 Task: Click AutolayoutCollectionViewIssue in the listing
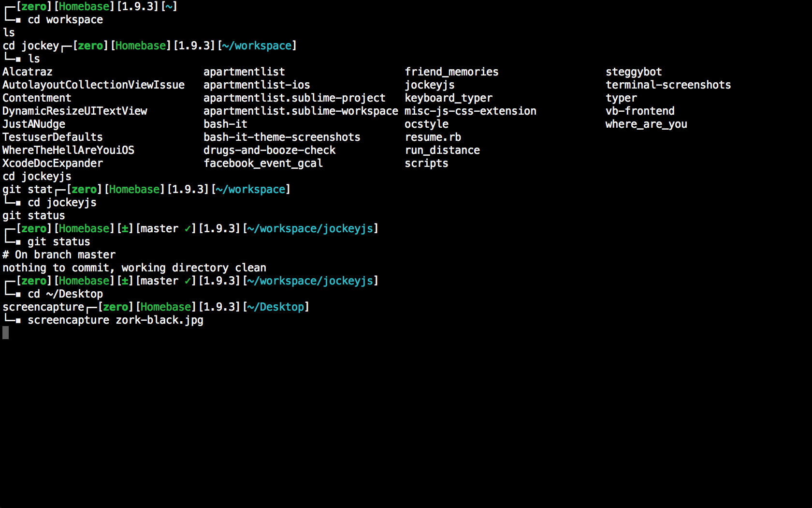93,85
